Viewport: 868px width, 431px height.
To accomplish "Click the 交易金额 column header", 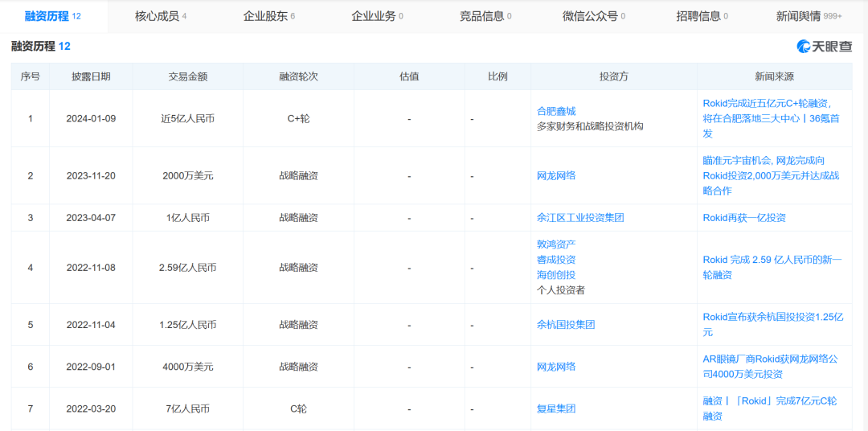I will point(187,76).
